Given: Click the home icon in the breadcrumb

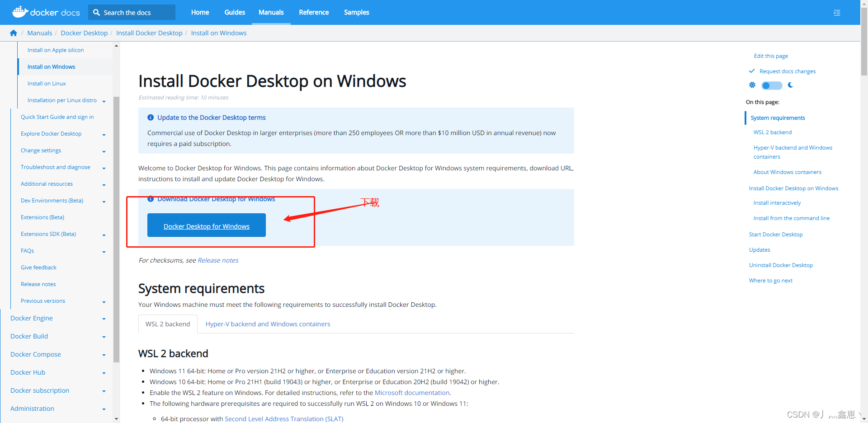Looking at the screenshot, I should tap(13, 33).
